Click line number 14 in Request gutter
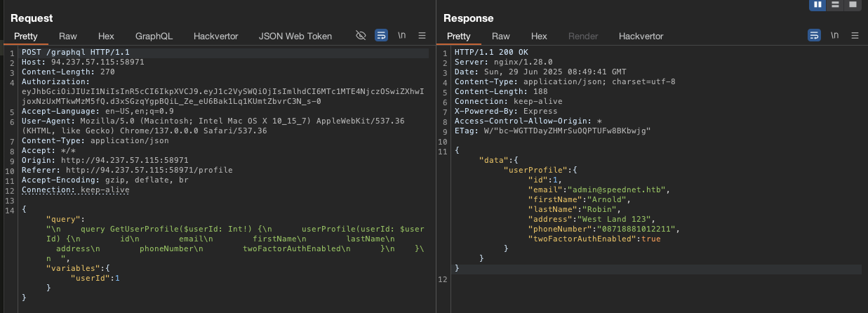This screenshot has width=868, height=313. coord(8,210)
